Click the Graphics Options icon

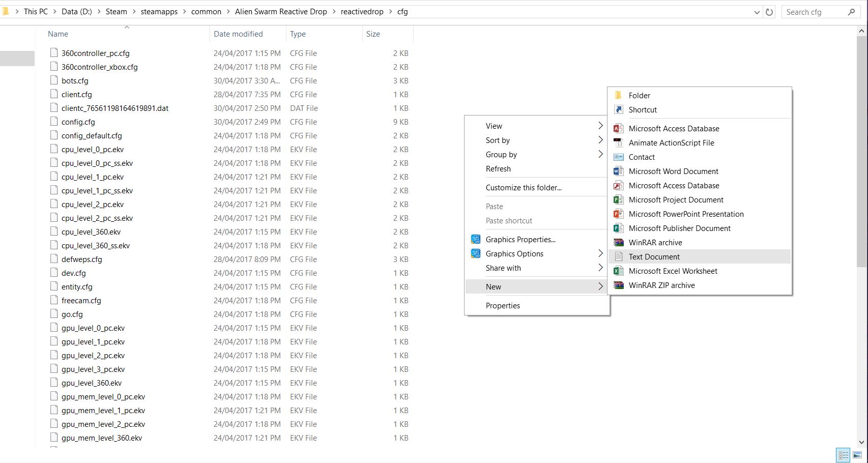tap(476, 254)
